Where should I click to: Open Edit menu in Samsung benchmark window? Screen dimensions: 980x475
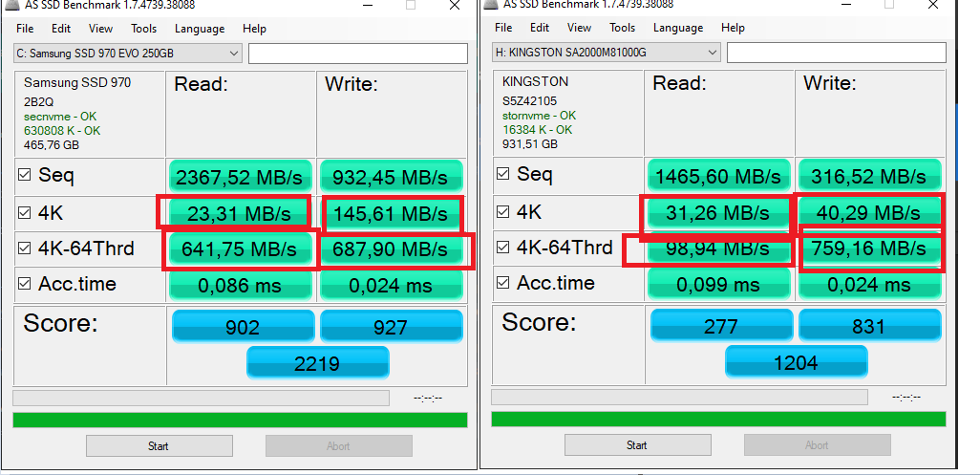click(61, 29)
